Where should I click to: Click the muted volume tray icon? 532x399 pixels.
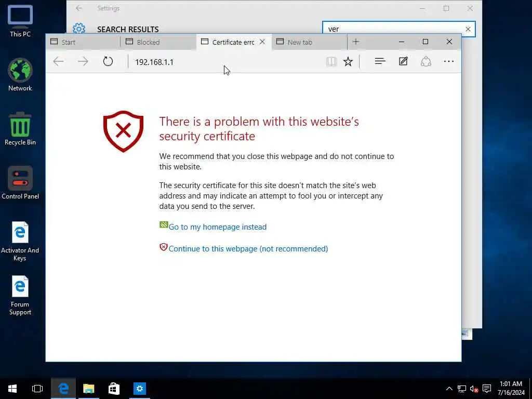(x=474, y=389)
